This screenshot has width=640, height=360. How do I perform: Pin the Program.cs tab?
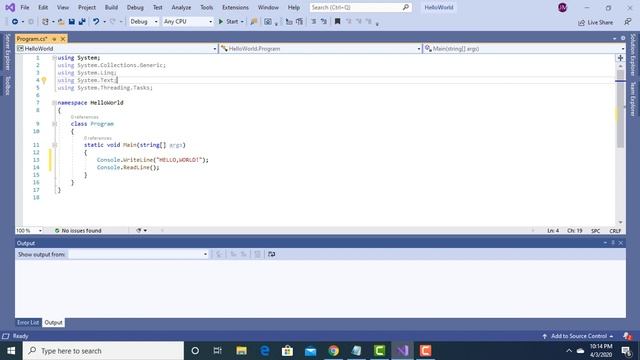[x=54, y=39]
